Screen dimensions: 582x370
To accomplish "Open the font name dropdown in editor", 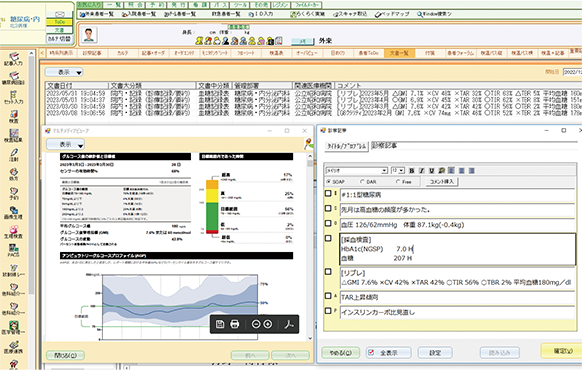I will coord(357,171).
